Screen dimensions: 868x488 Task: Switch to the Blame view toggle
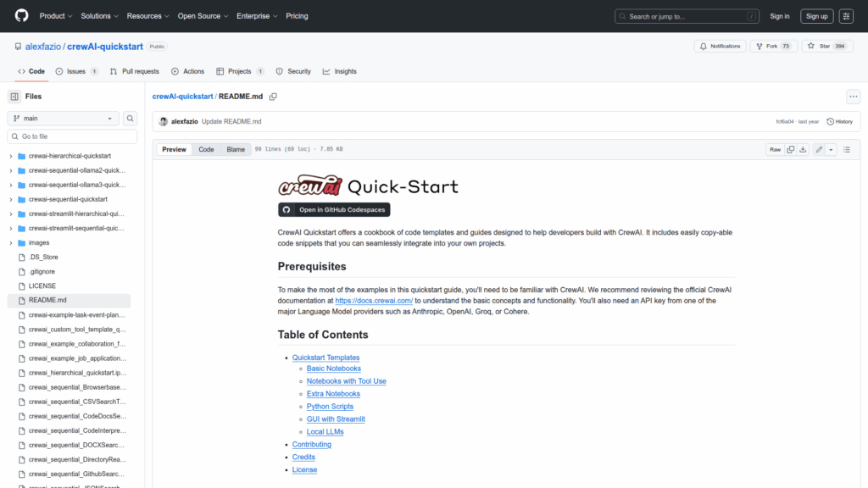click(x=236, y=149)
